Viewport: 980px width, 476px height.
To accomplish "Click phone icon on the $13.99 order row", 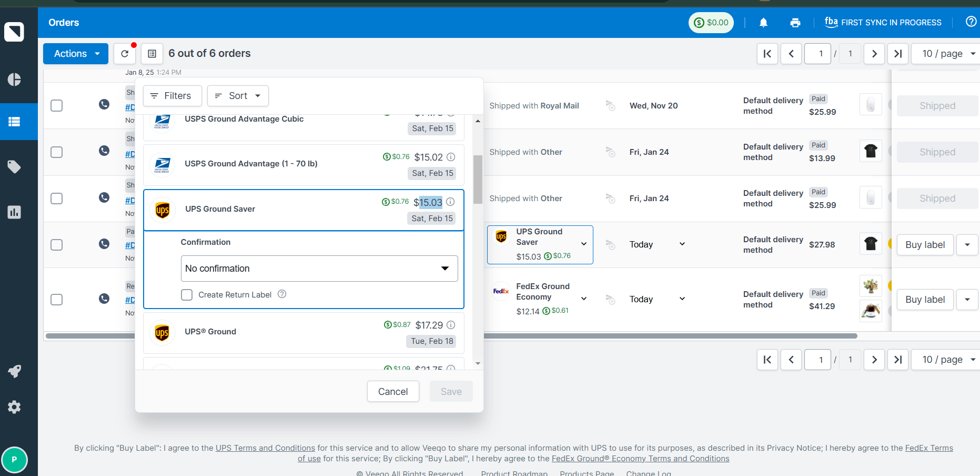I will 104,151.
